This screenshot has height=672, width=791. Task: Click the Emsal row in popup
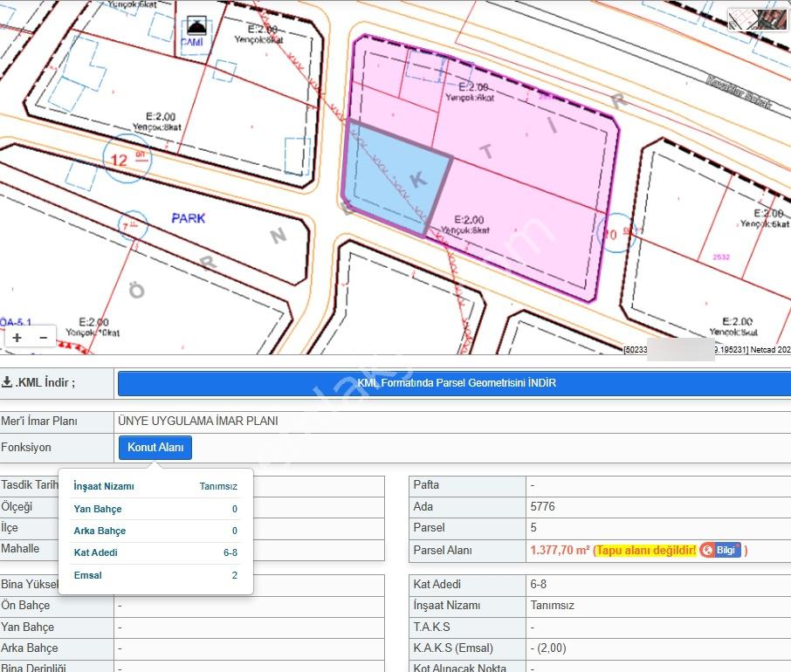click(x=155, y=575)
